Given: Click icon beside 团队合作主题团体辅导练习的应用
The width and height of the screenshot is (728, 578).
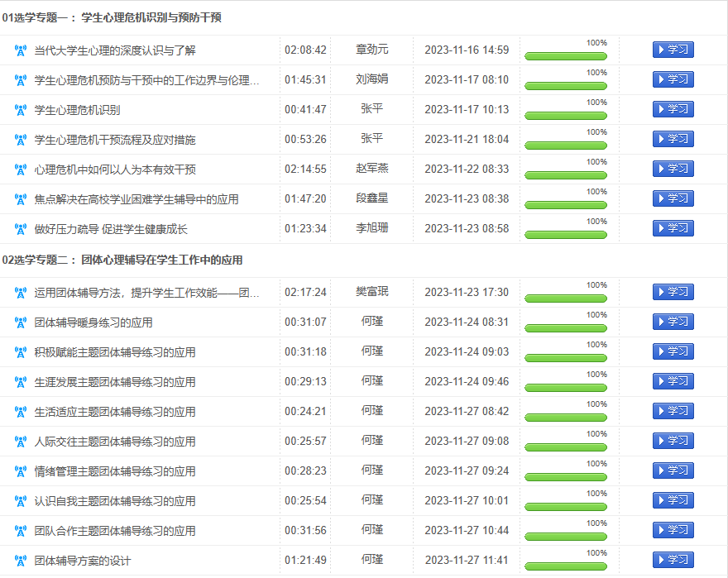Looking at the screenshot, I should [x=21, y=531].
